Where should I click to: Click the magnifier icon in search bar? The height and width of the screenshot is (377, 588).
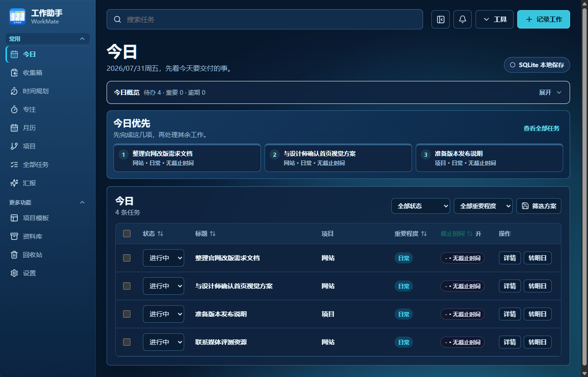118,19
